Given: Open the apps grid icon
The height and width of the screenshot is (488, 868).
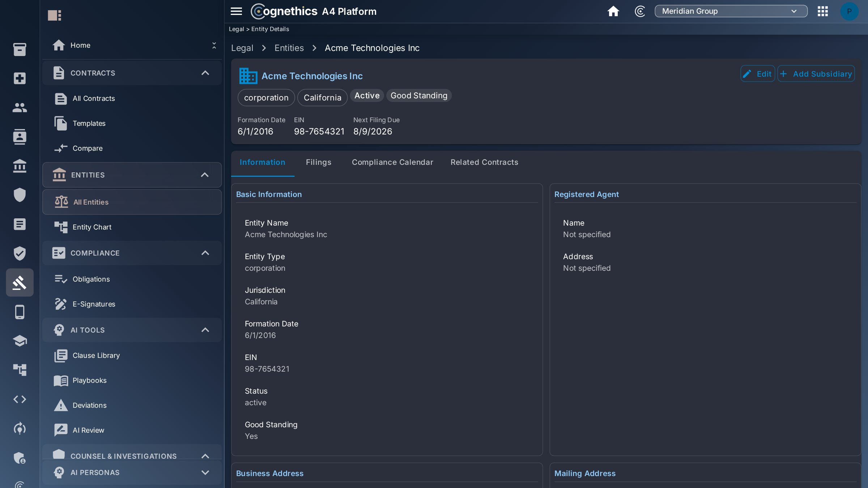Looking at the screenshot, I should [x=823, y=11].
